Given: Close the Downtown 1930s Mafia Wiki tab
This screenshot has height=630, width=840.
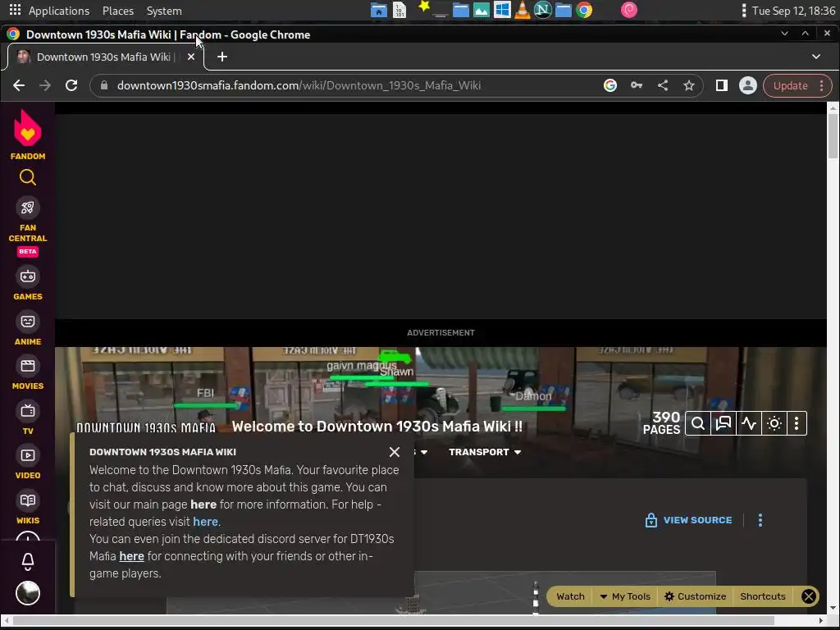Looking at the screenshot, I should pyautogui.click(x=190, y=57).
